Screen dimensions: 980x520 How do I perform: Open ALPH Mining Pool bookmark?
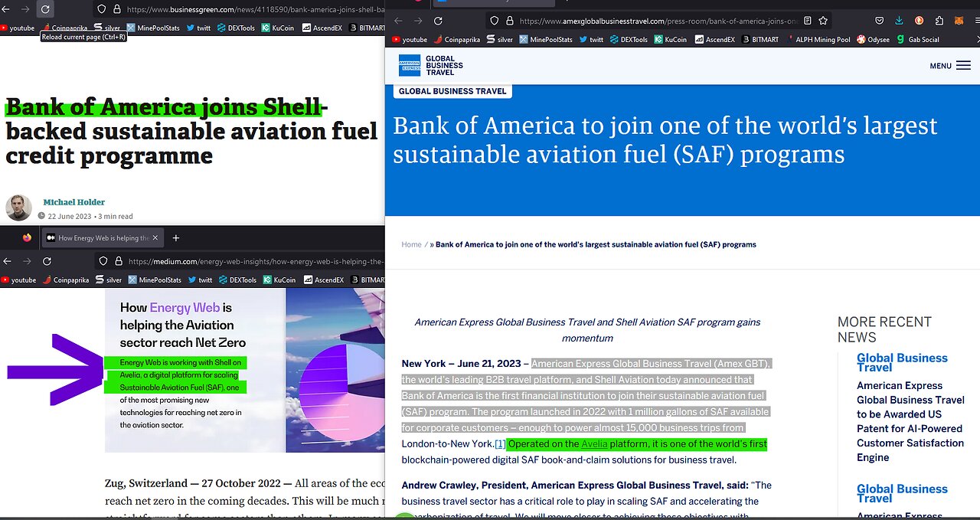click(818, 39)
